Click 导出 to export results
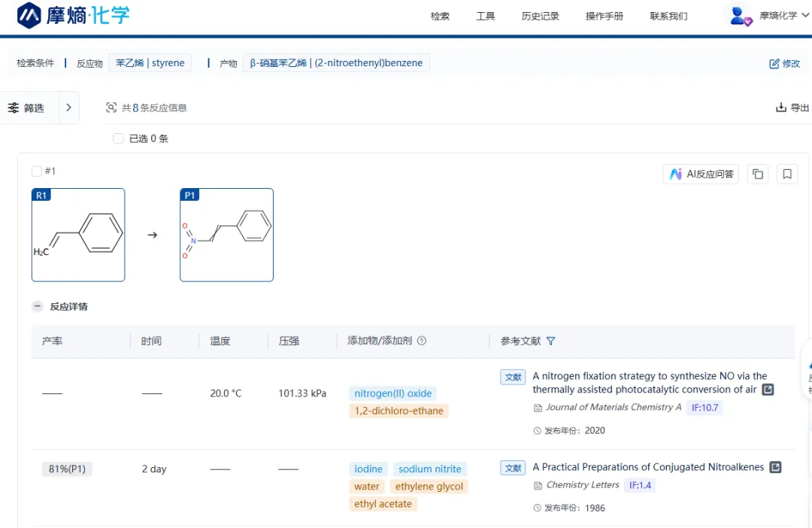The width and height of the screenshot is (812, 528). click(x=792, y=108)
